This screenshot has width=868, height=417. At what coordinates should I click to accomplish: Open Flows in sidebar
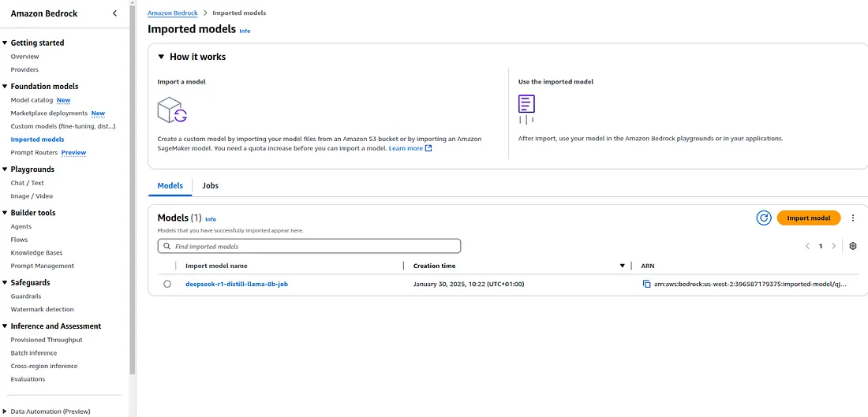click(19, 240)
